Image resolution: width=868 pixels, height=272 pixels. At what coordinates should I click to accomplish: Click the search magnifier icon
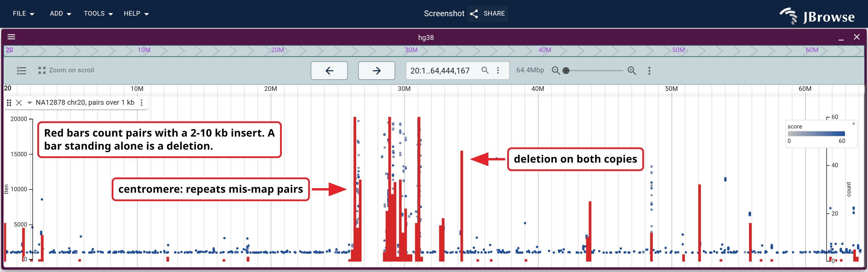click(x=485, y=70)
